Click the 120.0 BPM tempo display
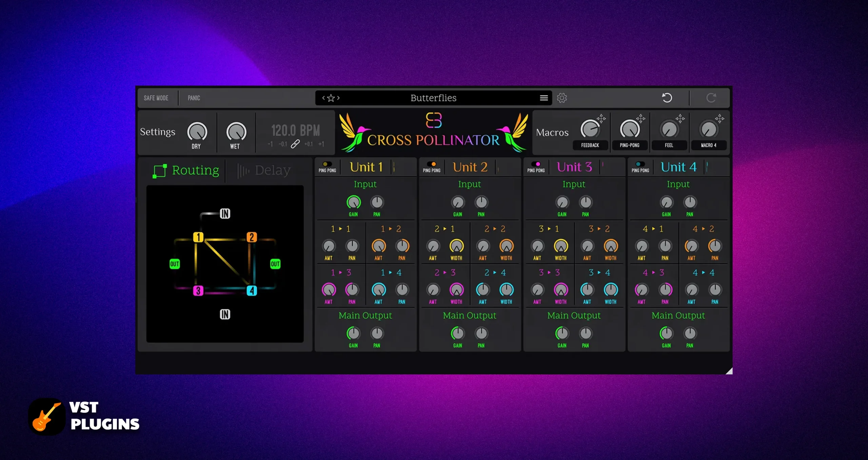Viewport: 868px width, 460px height. 296,130
